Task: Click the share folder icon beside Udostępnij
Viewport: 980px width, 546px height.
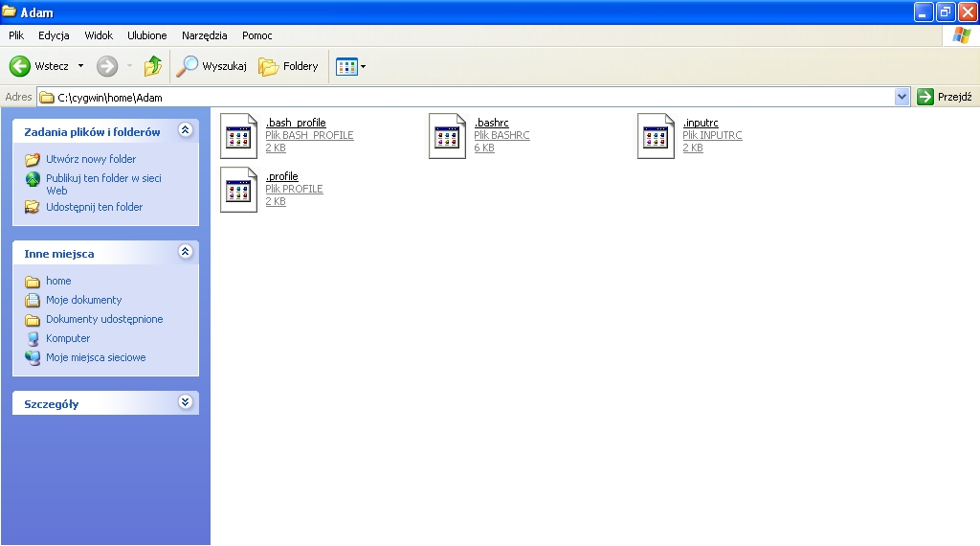Action: (x=32, y=207)
